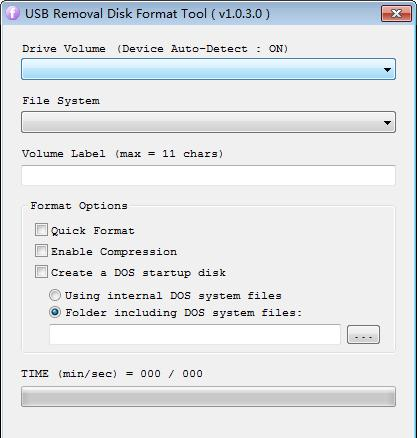The image size is (417, 438).
Task: Click the window title bar text
Action: pyautogui.click(x=147, y=14)
